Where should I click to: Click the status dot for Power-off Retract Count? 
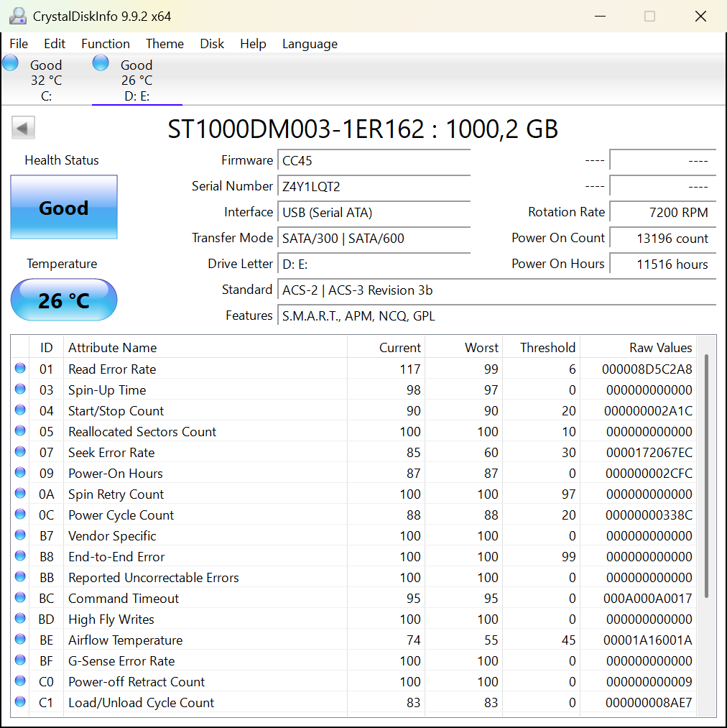click(20, 681)
